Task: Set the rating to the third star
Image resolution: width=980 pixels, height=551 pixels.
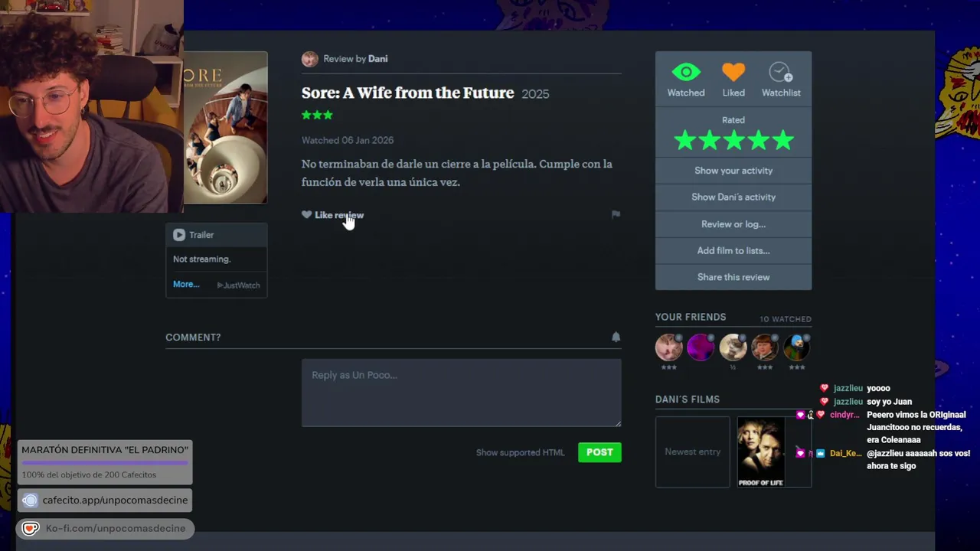Action: point(733,141)
